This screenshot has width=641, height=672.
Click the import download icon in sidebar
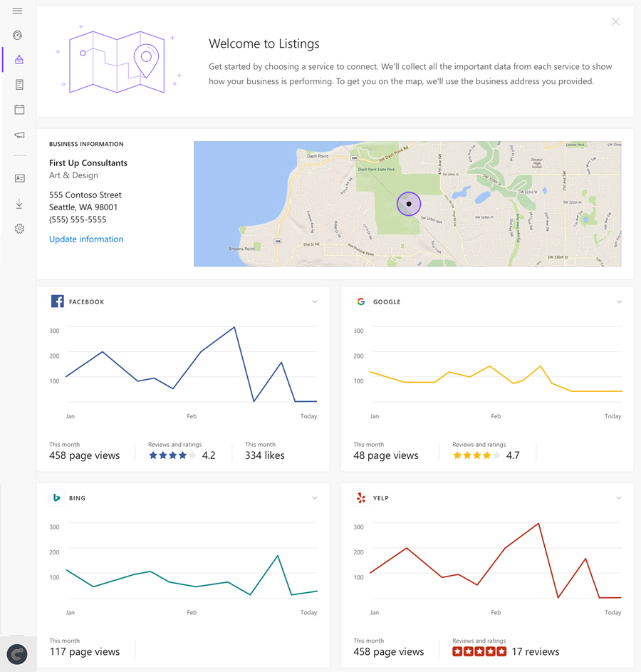(x=19, y=203)
